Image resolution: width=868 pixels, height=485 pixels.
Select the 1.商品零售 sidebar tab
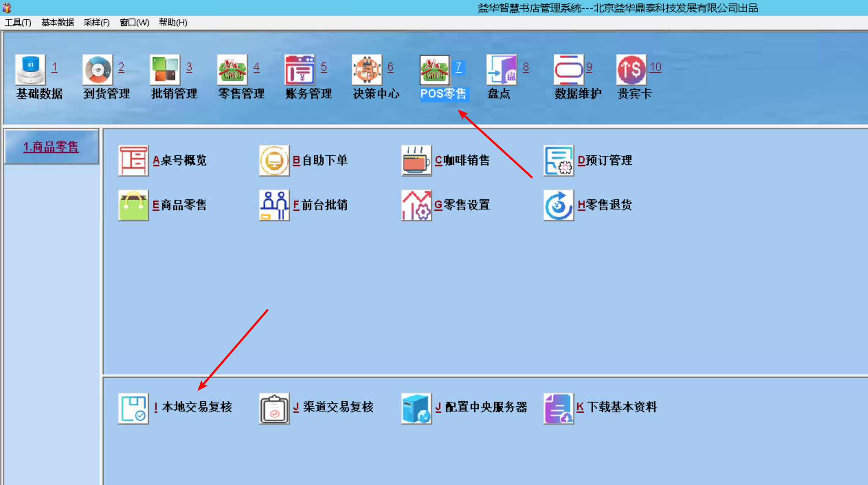[51, 147]
